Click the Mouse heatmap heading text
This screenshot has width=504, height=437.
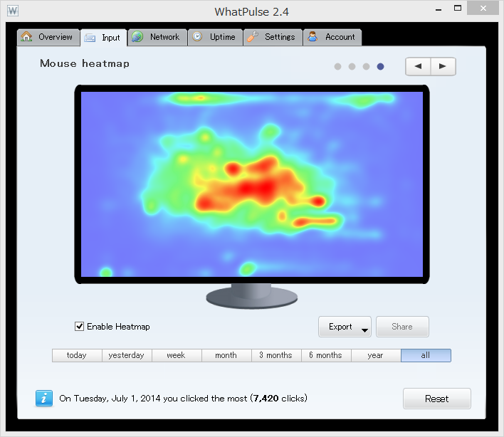click(85, 63)
